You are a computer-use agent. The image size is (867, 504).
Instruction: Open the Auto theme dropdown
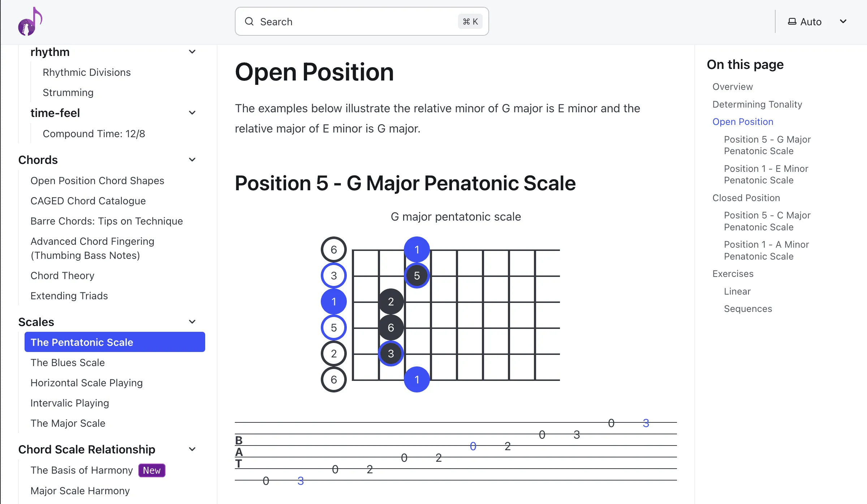(x=843, y=21)
